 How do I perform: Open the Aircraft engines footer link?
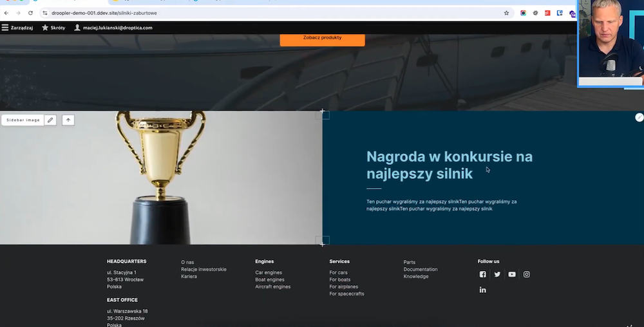point(272,287)
